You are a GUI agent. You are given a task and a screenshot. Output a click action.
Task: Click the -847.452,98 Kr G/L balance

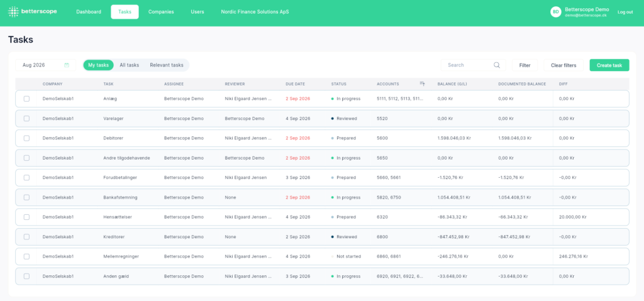(x=455, y=236)
